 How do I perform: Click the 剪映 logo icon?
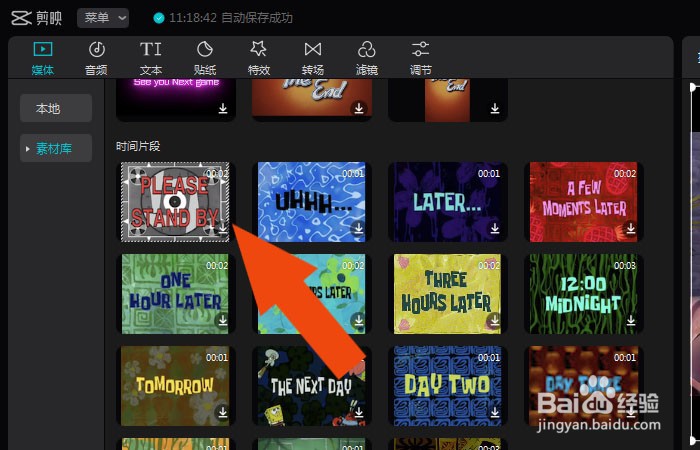(x=21, y=18)
